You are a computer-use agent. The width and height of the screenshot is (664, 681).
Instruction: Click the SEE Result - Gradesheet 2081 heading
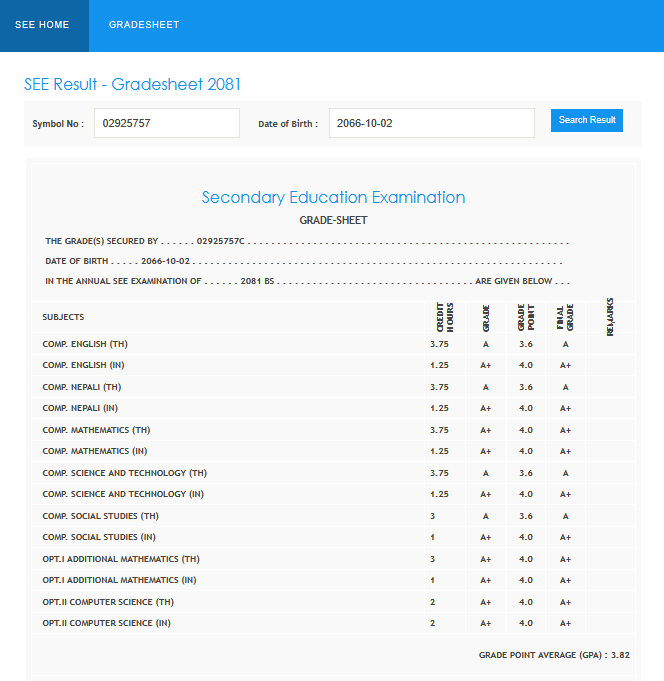pyautogui.click(x=132, y=85)
